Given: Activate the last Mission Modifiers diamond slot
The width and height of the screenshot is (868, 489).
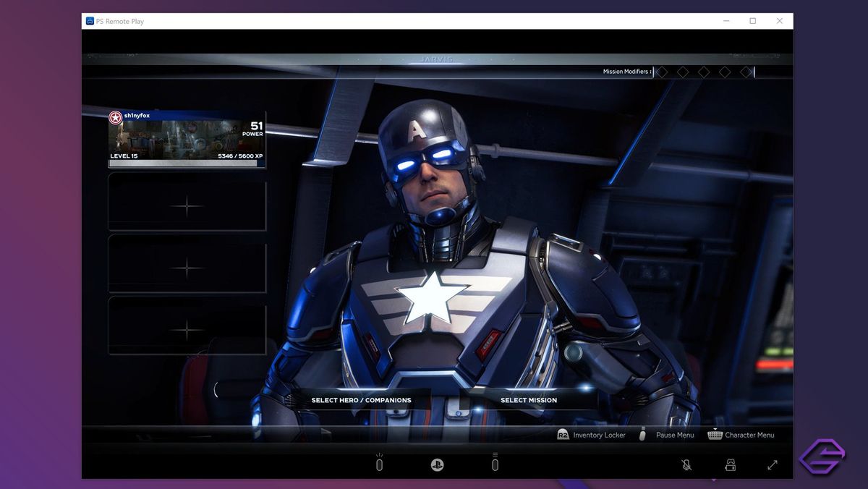Looking at the screenshot, I should (x=747, y=72).
